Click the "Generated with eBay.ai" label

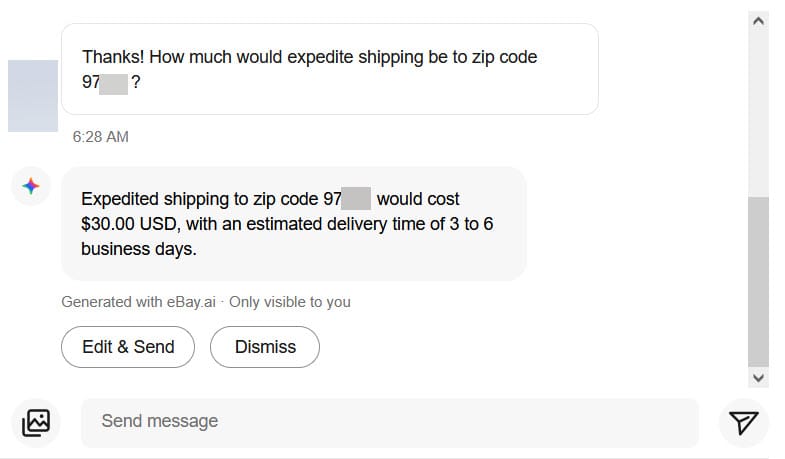(139, 302)
